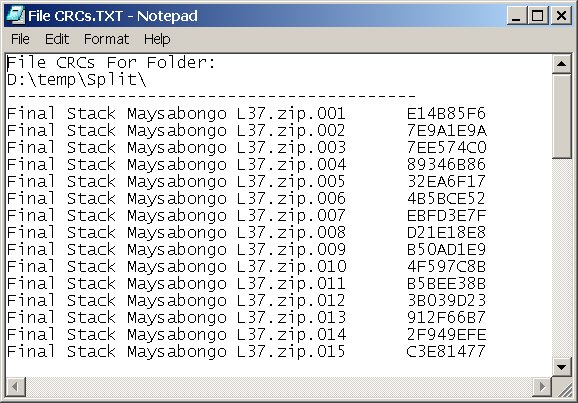Open the Format menu
The image size is (578, 403).
pos(107,39)
